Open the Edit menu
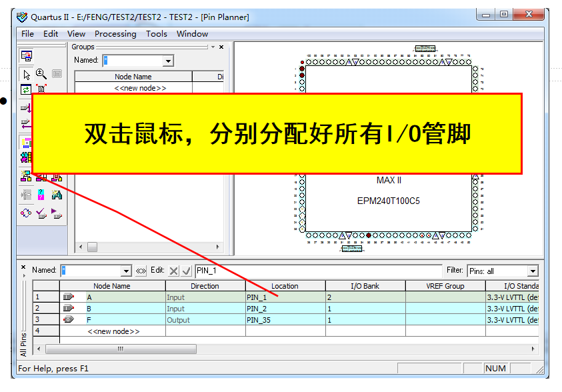Screen dimensions: 562x392 tap(51, 34)
